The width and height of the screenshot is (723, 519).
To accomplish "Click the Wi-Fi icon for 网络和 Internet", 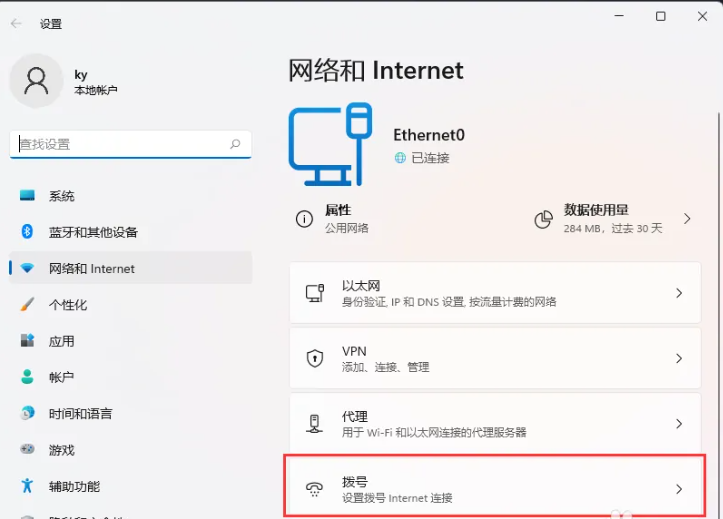I will pos(27,268).
